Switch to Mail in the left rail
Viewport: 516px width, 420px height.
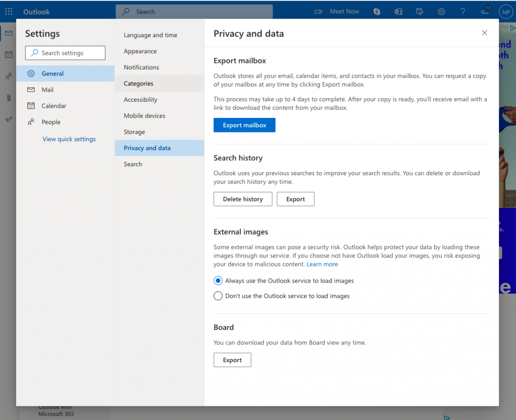[9, 33]
